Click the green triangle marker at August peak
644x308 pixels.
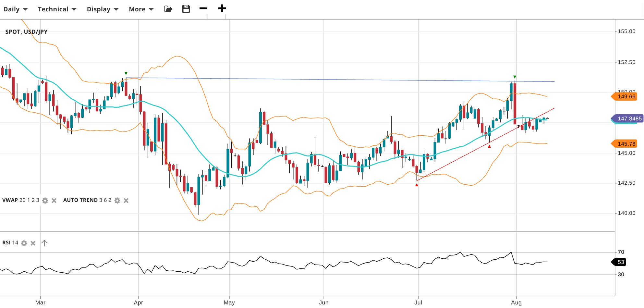pos(515,77)
